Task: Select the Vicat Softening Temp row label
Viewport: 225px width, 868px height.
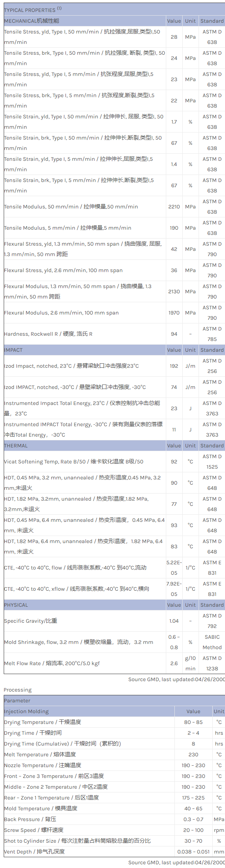Action: (x=74, y=462)
